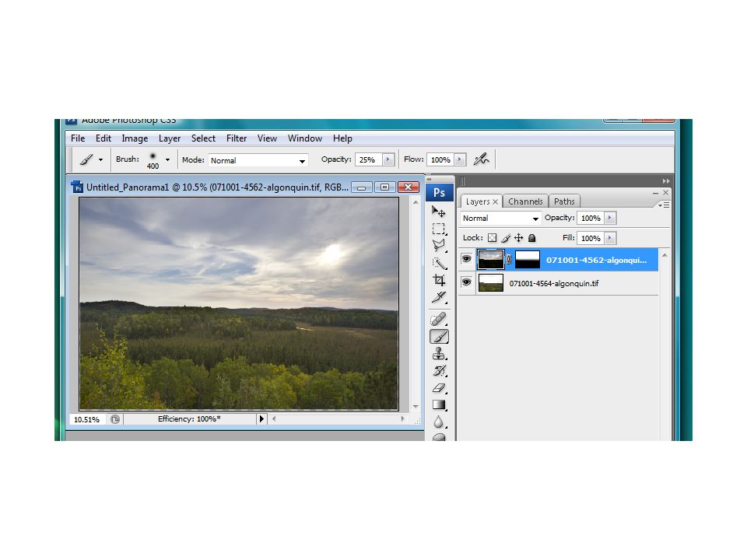Toggle lock position

click(x=518, y=238)
